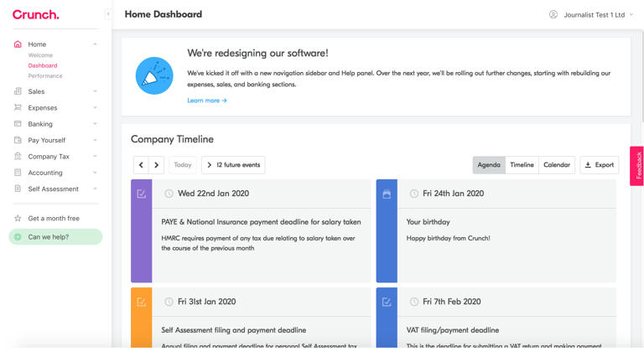This screenshot has width=644, height=362.
Task: Follow the Learn more link
Action: (207, 101)
